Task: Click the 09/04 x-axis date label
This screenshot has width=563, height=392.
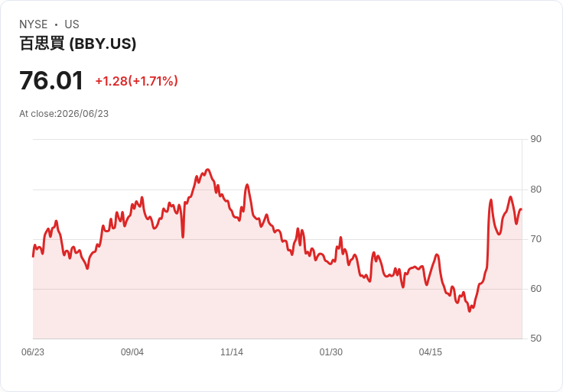Action: click(x=132, y=352)
